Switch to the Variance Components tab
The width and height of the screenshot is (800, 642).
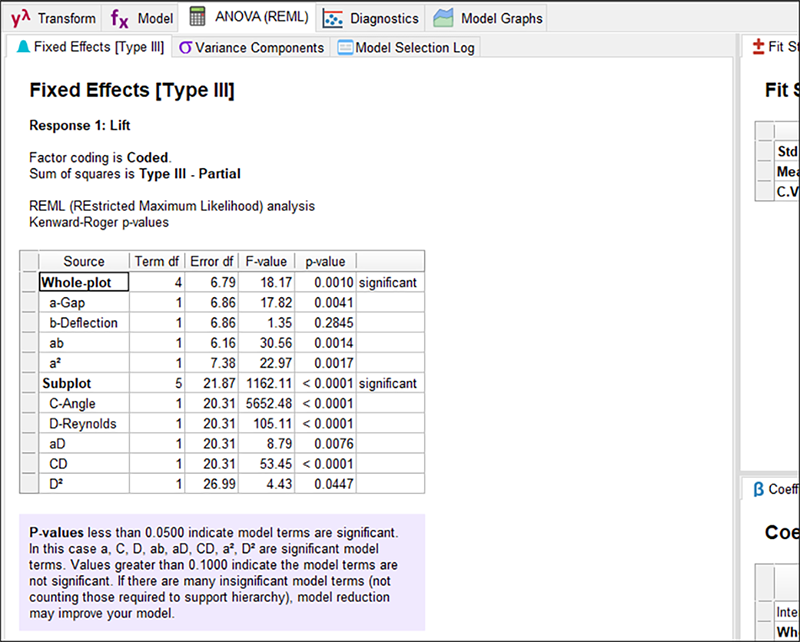(251, 47)
